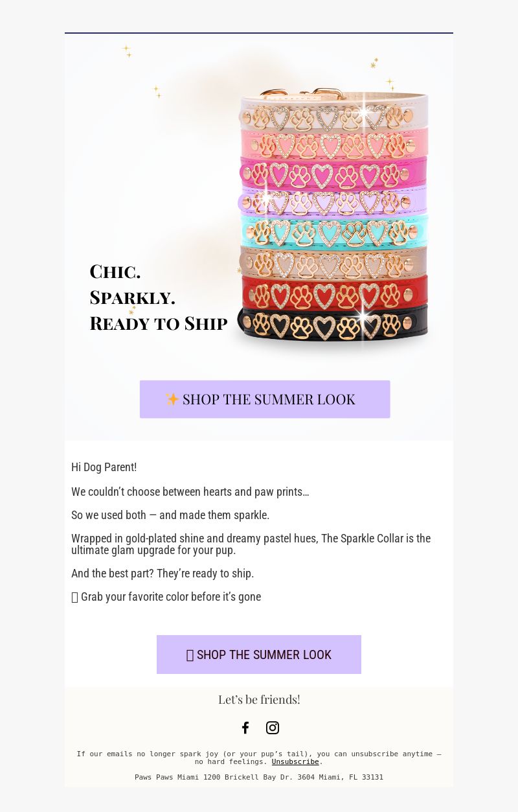Select the light pink collar near the top
518x812 pixels.
click(x=334, y=144)
